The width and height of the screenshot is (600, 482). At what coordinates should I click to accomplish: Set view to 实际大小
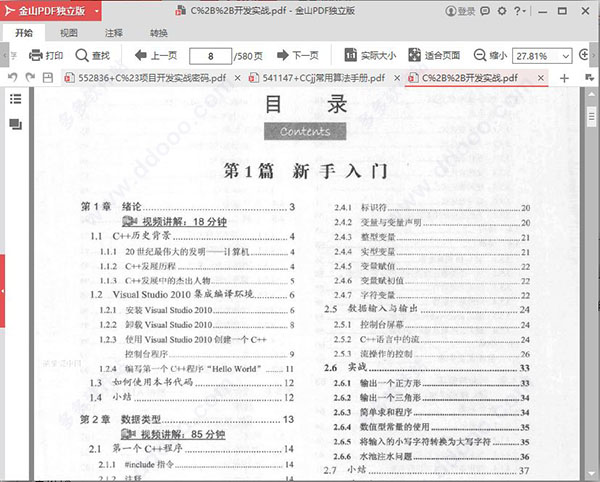pos(370,56)
